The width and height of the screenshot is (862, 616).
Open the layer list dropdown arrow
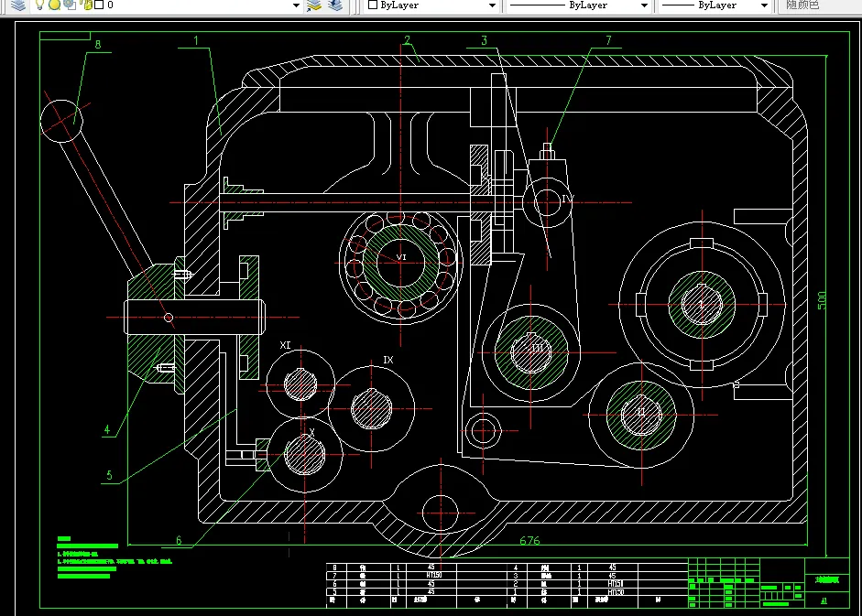(296, 5)
